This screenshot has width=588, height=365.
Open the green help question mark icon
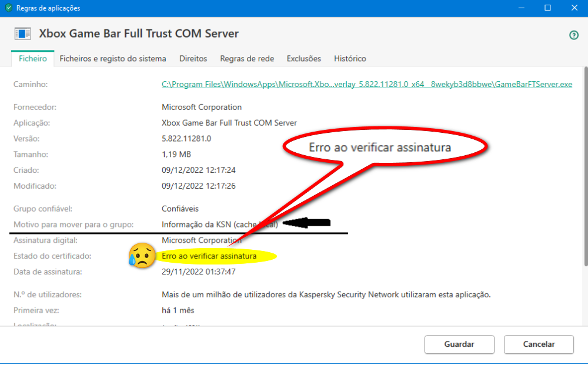[x=573, y=35]
